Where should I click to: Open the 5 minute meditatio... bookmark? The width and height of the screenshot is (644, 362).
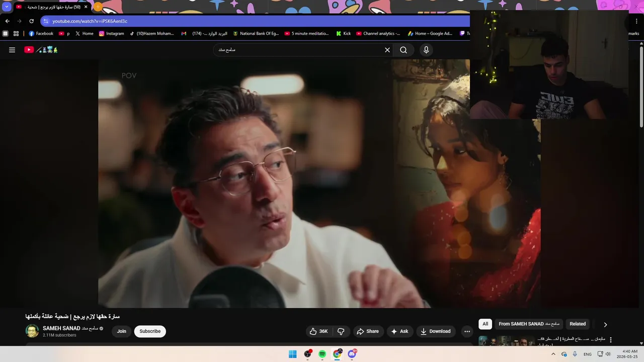coord(306,34)
